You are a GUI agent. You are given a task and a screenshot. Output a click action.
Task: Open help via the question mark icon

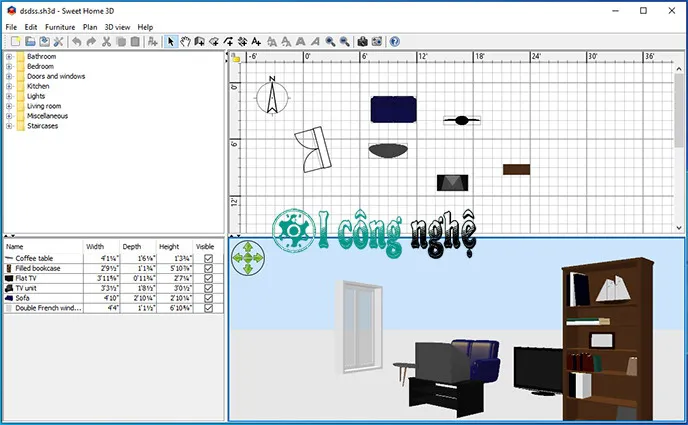pyautogui.click(x=394, y=42)
